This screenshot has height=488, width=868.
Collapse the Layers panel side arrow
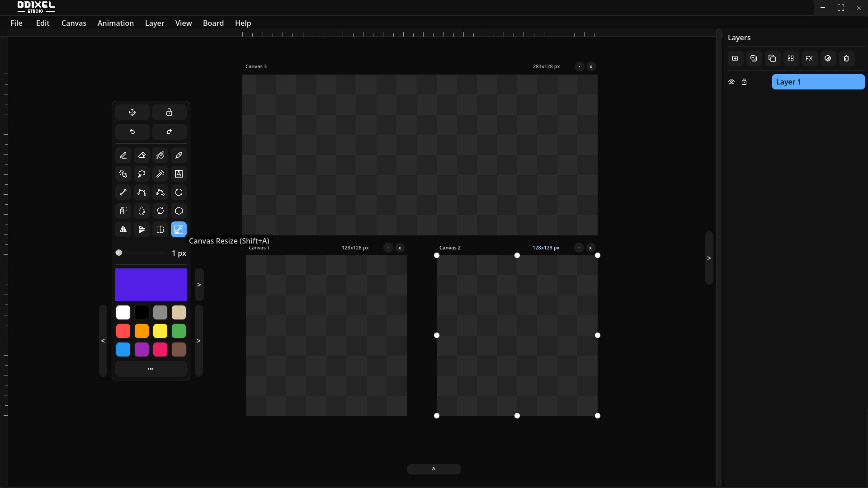(x=709, y=258)
